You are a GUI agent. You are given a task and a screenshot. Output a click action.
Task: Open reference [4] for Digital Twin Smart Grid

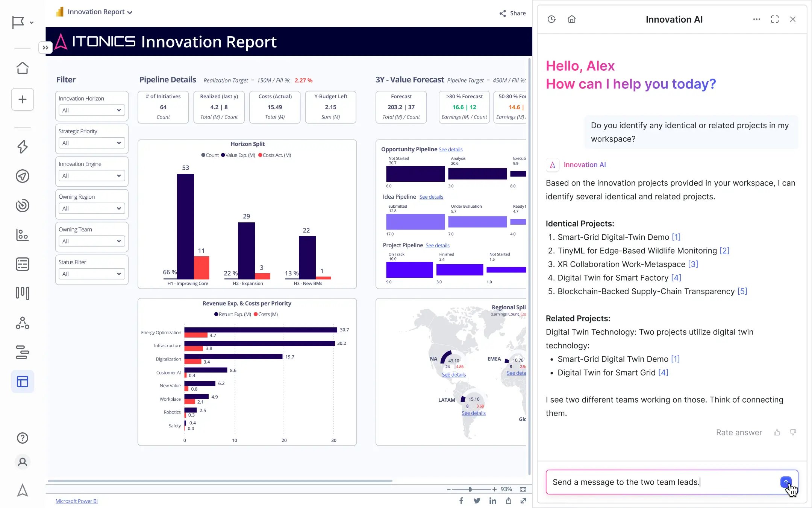[x=663, y=373]
